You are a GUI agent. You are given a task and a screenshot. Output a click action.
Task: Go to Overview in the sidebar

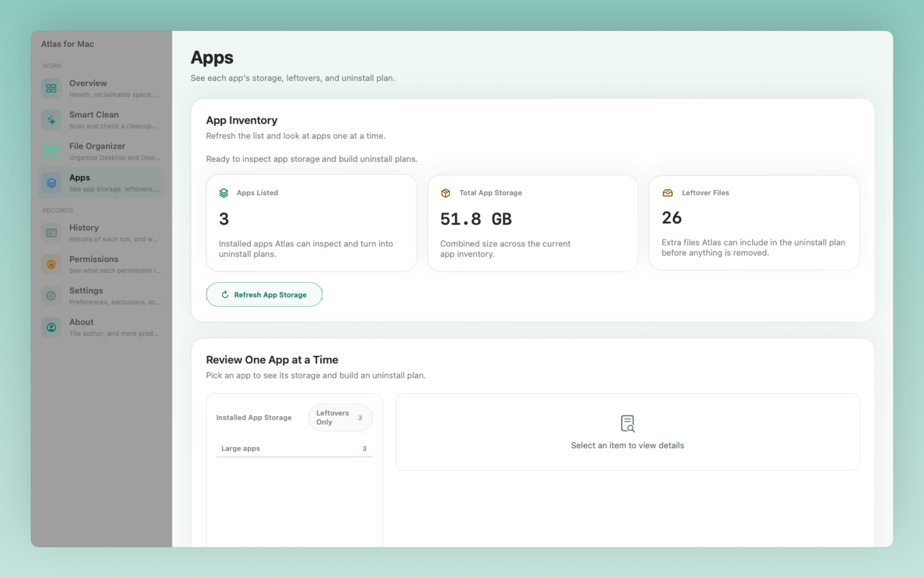101,88
